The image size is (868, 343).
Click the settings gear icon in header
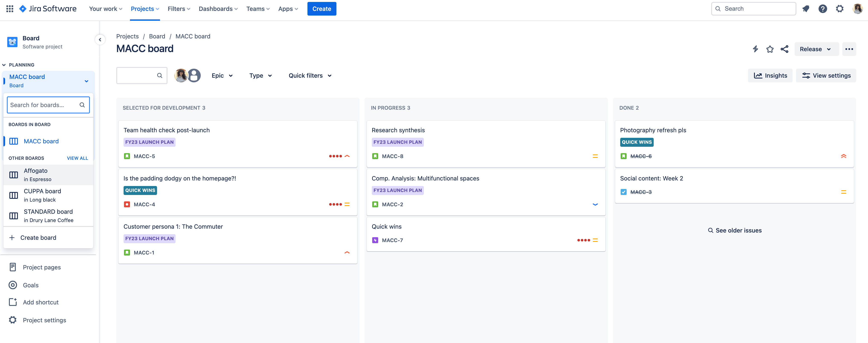(x=840, y=8)
